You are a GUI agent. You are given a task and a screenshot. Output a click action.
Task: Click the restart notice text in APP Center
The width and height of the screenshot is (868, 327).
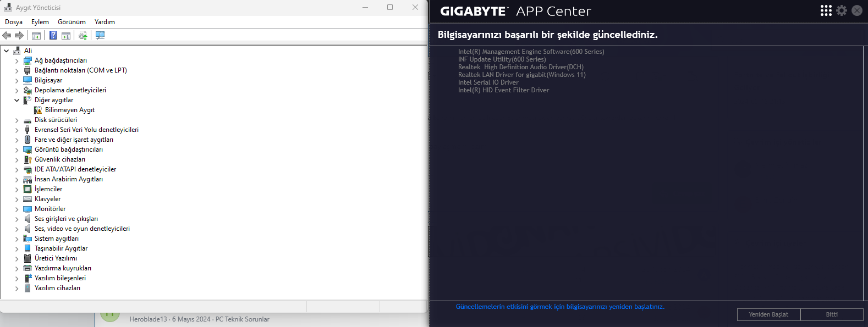(x=560, y=307)
